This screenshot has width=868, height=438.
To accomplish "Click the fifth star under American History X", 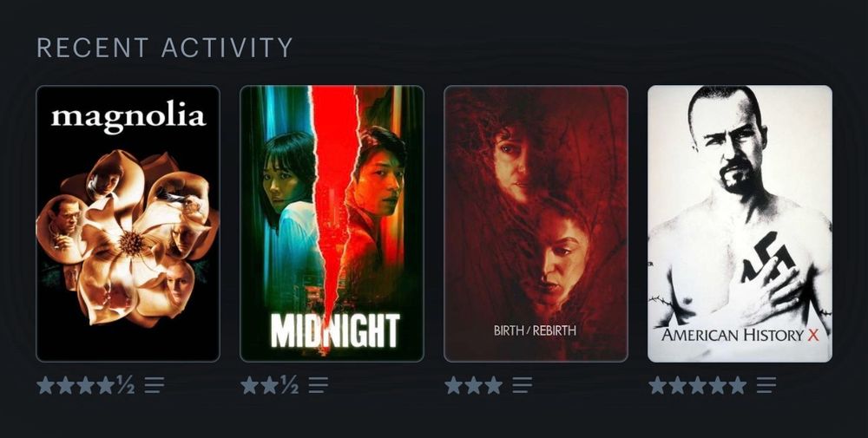I will click(737, 385).
